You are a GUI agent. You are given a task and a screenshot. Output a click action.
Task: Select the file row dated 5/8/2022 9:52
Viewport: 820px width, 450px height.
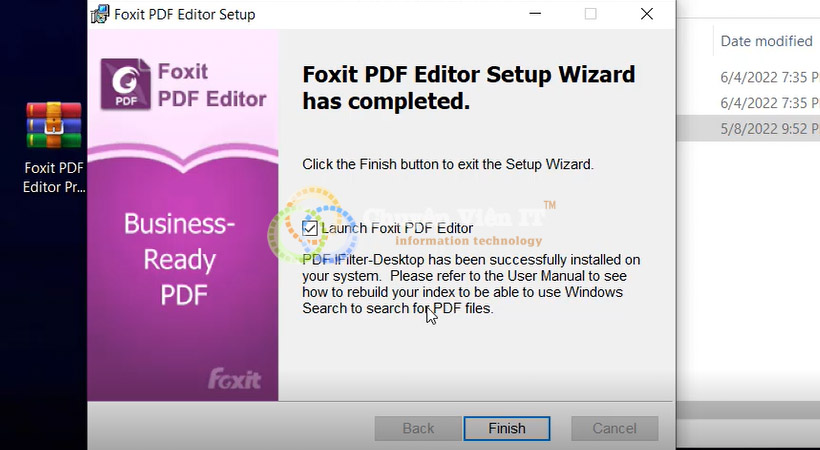tap(766, 129)
